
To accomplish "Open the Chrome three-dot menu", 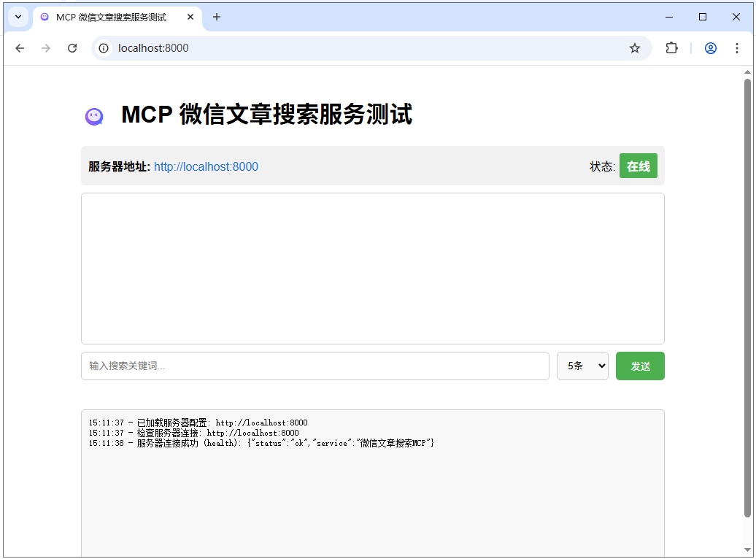I will (738, 48).
